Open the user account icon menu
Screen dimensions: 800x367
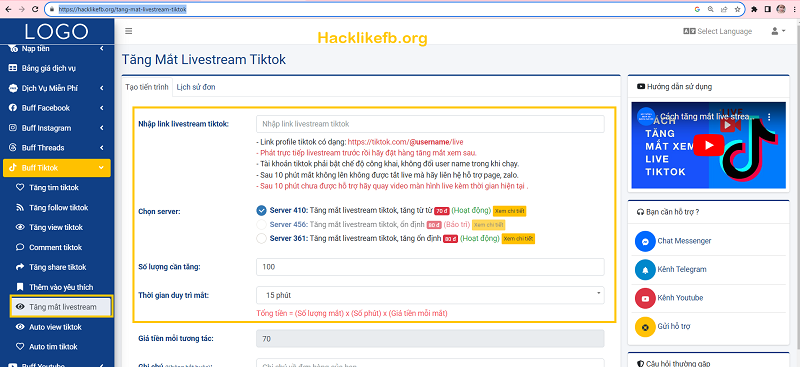pos(778,31)
